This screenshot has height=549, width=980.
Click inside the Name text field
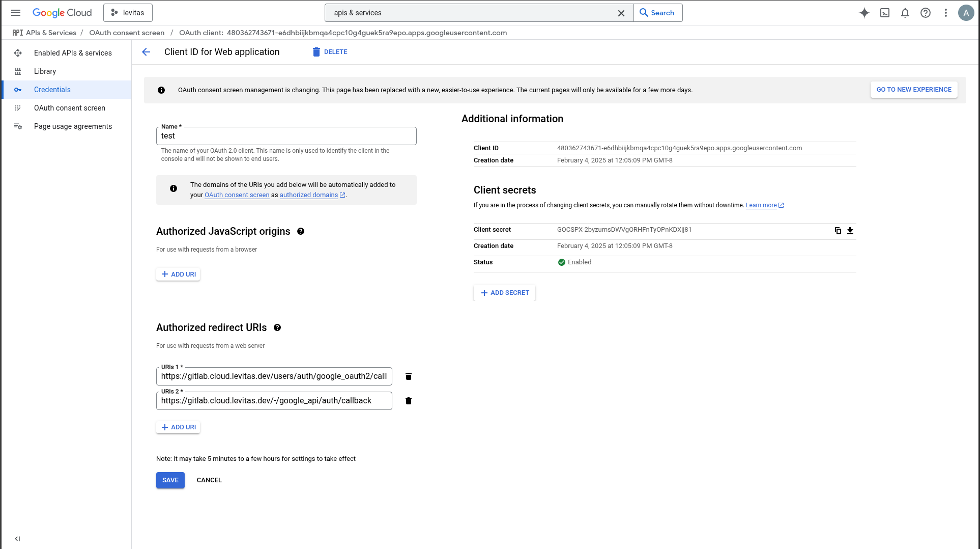(x=286, y=135)
